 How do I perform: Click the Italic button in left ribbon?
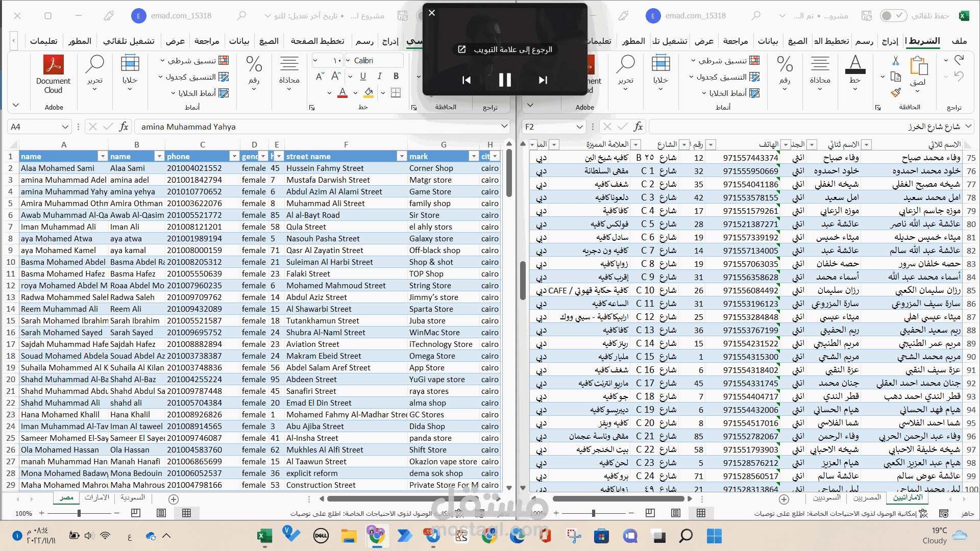coord(379,76)
